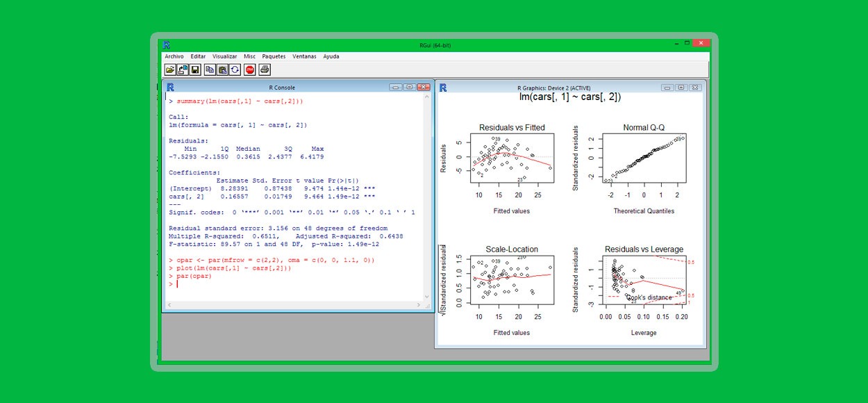This screenshot has height=403, width=868.
Task: Click the 'Cook's distance' label in leverage plot
Action: (649, 297)
